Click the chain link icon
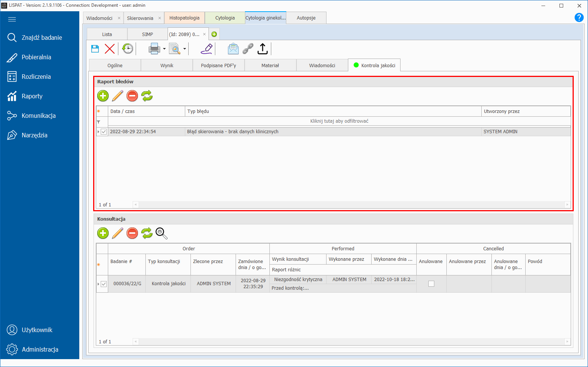This screenshot has height=367, width=588. [248, 49]
